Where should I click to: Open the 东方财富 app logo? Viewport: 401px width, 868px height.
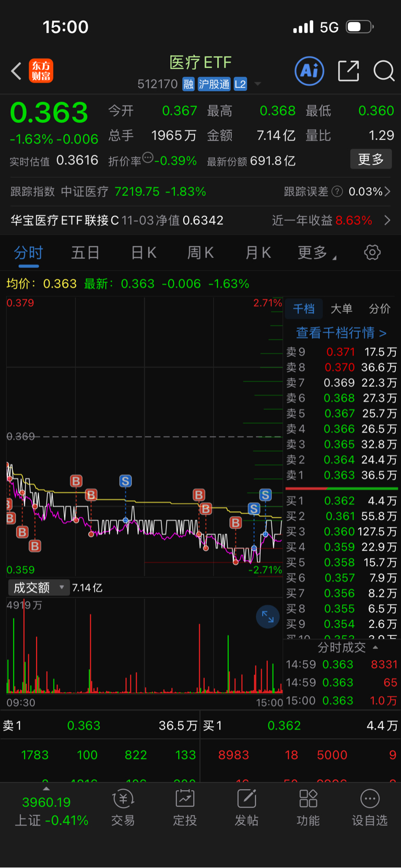(x=41, y=71)
